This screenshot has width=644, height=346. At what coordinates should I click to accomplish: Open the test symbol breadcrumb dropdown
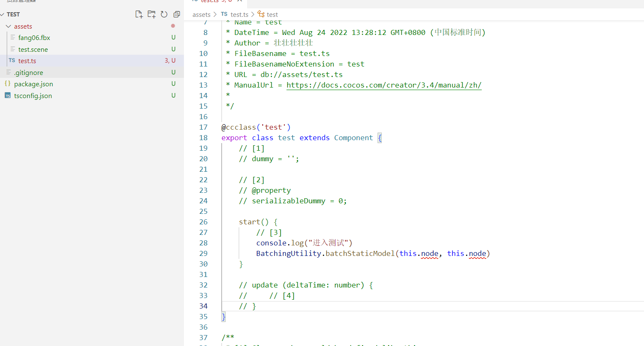tap(271, 14)
